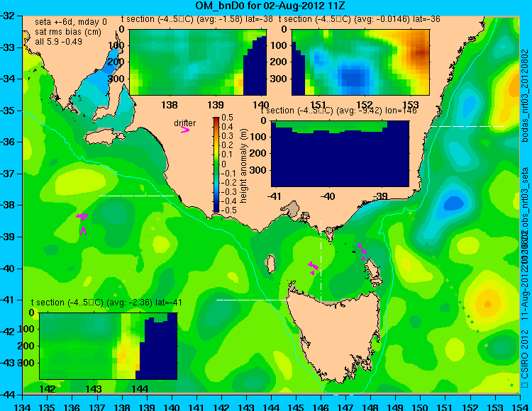Click the 300 depth tick of lat=-36 inset
This screenshot has height=411, width=532.
[x=279, y=78]
